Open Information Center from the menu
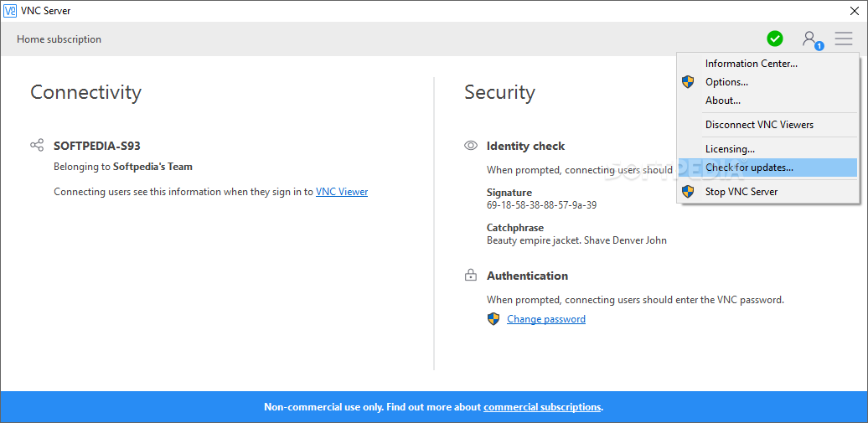 767,64
